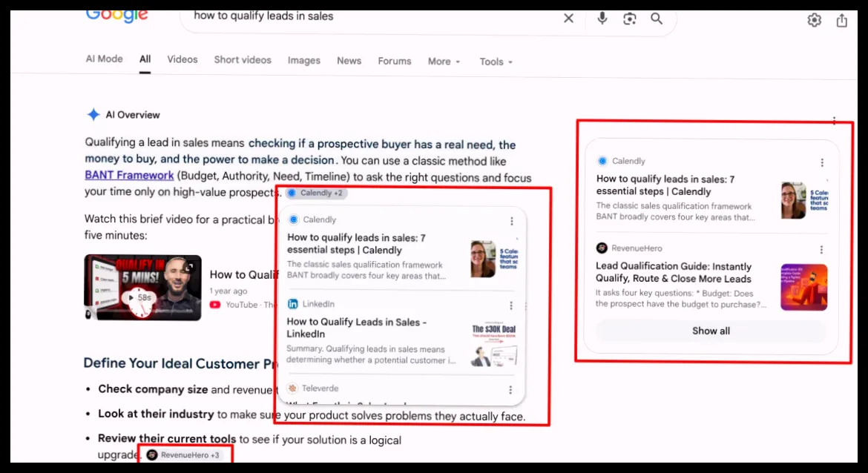Start a voice search with the microphone icon

(x=602, y=19)
